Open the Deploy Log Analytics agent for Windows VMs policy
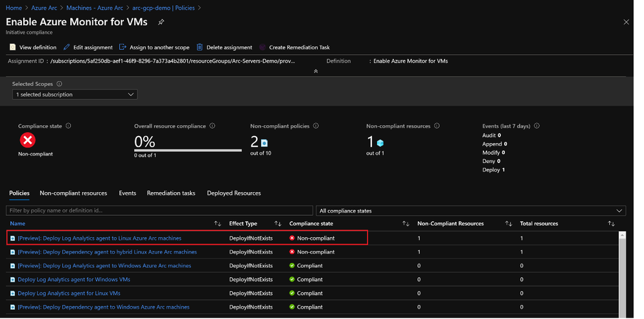Screen dimensions: 644x319 [74, 280]
